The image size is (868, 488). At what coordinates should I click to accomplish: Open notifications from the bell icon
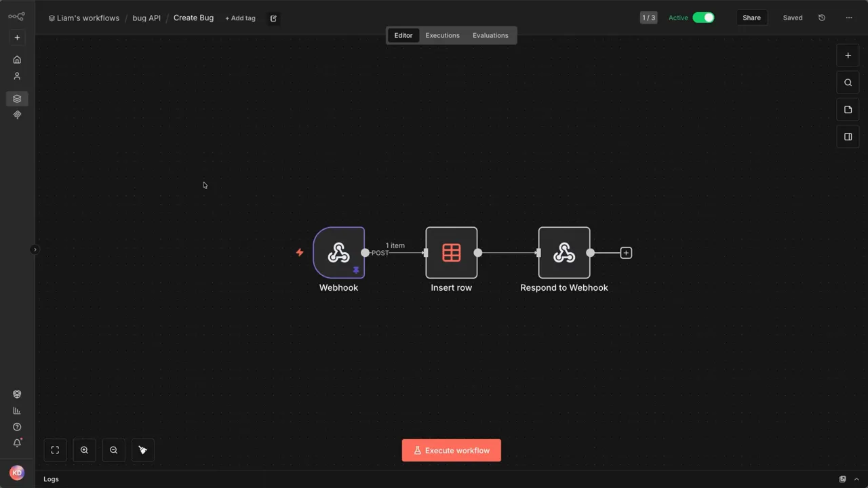[x=17, y=443]
